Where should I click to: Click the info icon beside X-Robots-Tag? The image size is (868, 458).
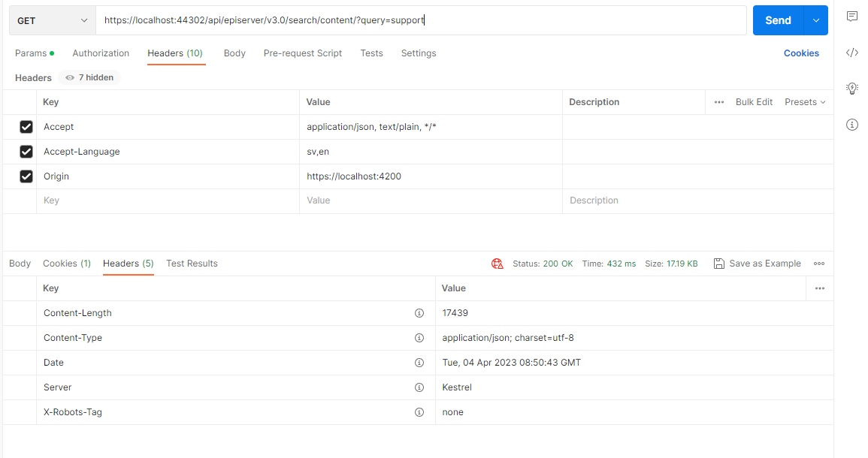point(419,412)
